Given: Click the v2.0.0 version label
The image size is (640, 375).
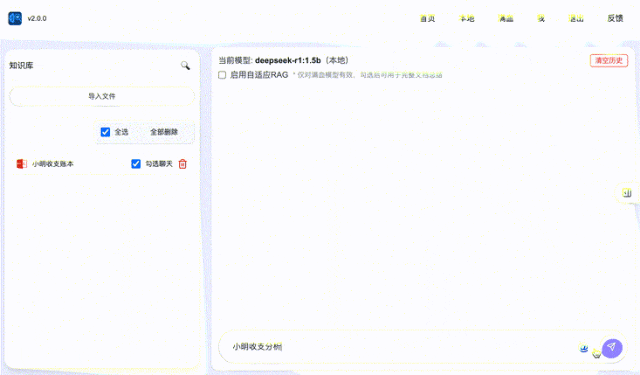Looking at the screenshot, I should (37, 18).
